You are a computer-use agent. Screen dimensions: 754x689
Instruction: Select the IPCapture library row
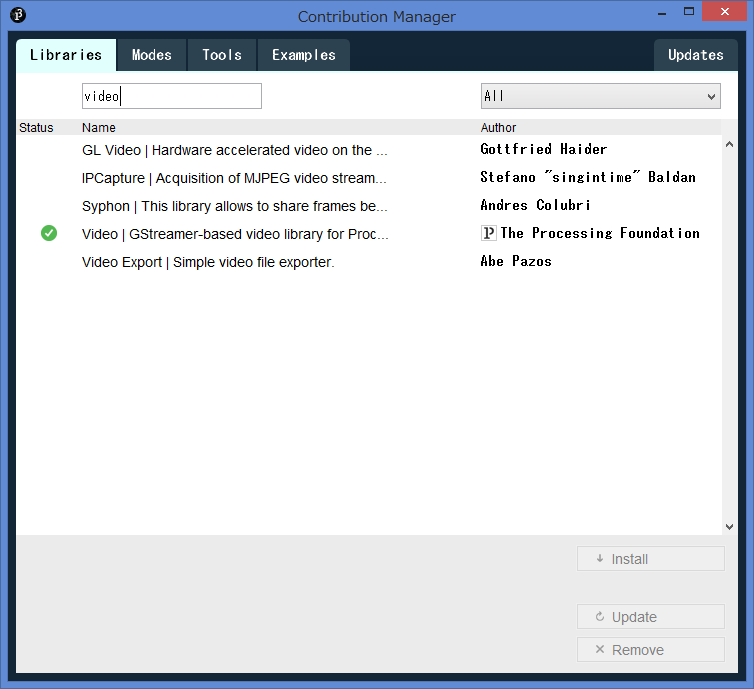(x=369, y=178)
